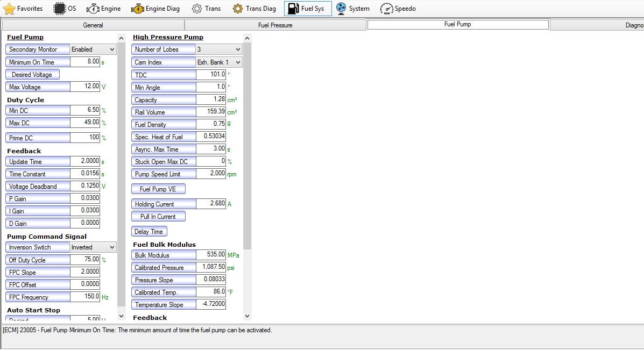Open the System fan icon
Image resolution: width=644 pixels, height=350 pixels.
(x=341, y=8)
